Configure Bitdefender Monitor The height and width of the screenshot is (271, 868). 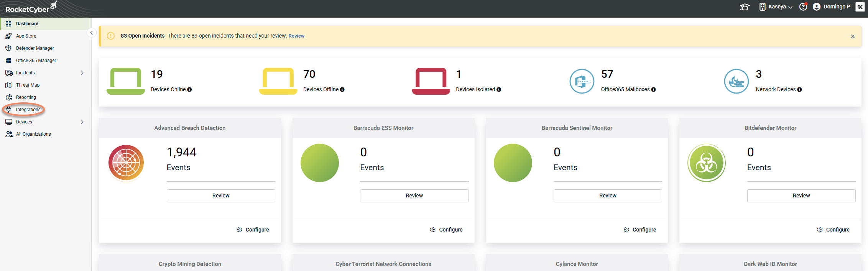click(833, 230)
